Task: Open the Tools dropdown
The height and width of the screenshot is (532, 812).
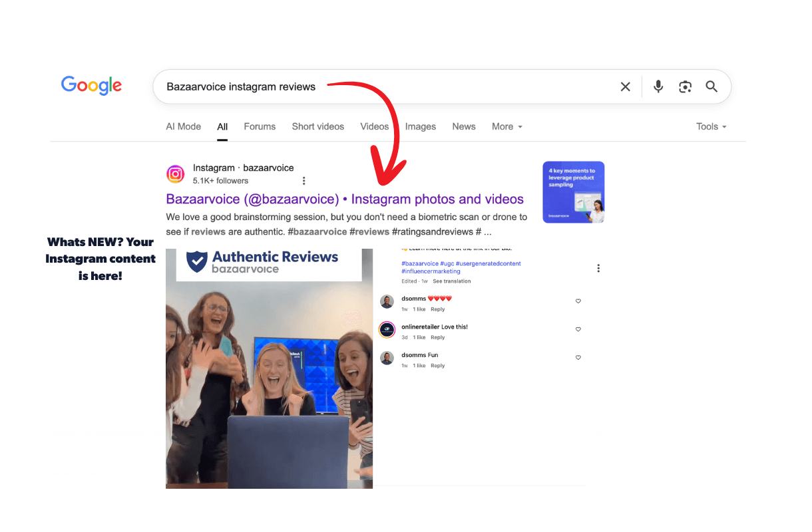Action: (711, 126)
